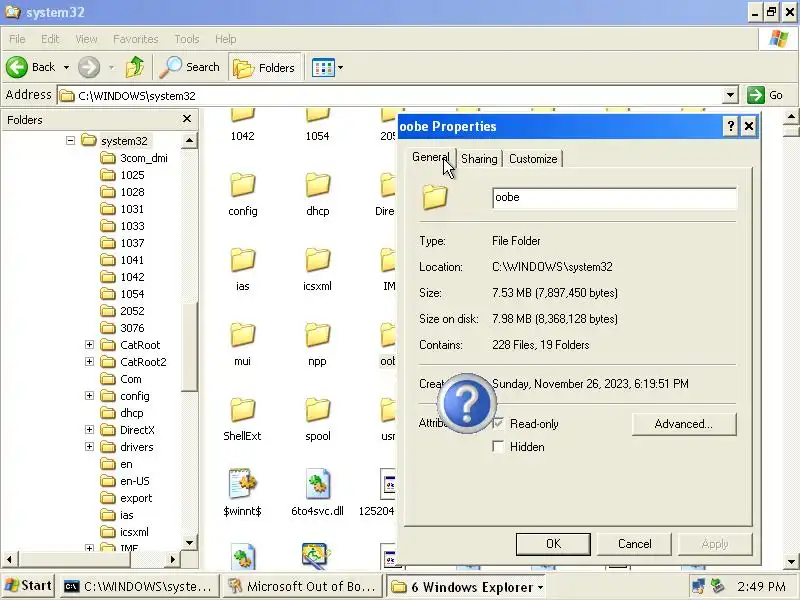Image resolution: width=800 pixels, height=600 pixels.
Task: Select the 1054 folder icon in file list
Action: 317,116
